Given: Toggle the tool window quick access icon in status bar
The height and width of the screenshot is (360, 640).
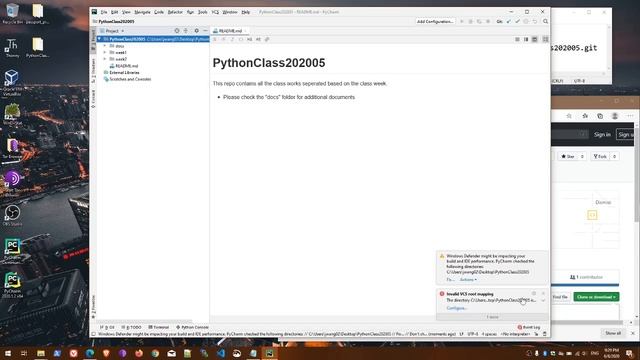Looking at the screenshot, I should pos(93,334).
